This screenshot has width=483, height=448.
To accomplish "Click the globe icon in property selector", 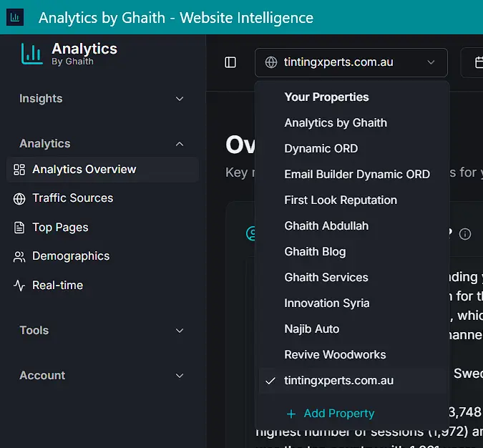I will (x=271, y=62).
